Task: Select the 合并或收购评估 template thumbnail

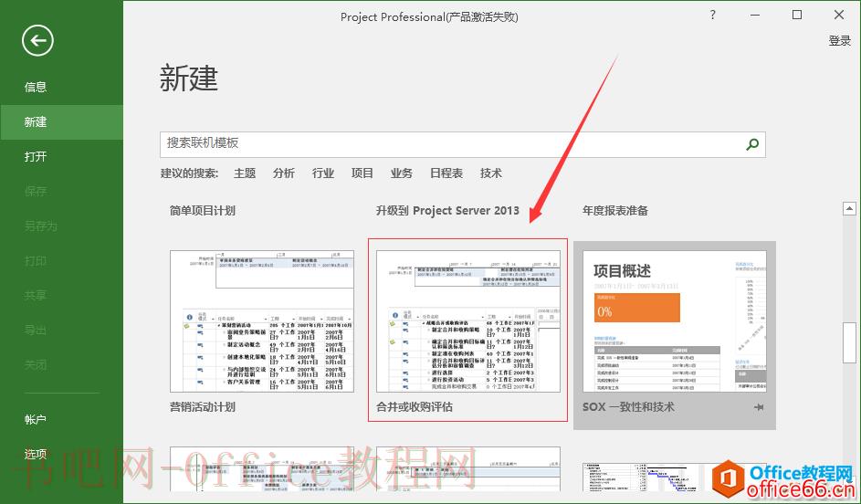Action: 467,321
